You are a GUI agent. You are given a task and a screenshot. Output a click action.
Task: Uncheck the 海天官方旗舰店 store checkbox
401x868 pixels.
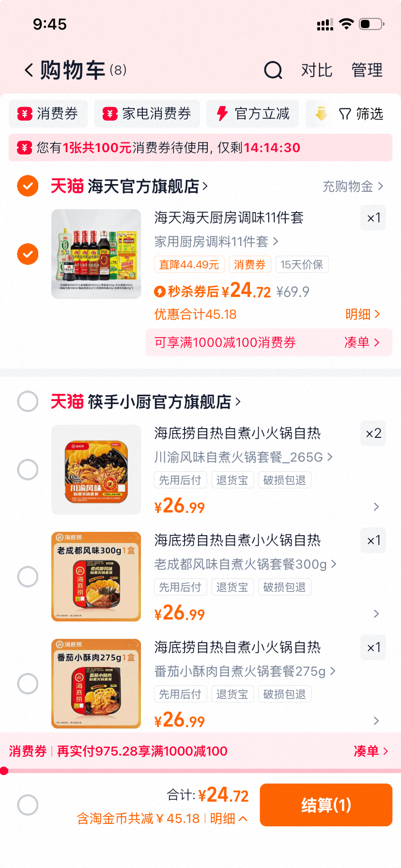(28, 186)
